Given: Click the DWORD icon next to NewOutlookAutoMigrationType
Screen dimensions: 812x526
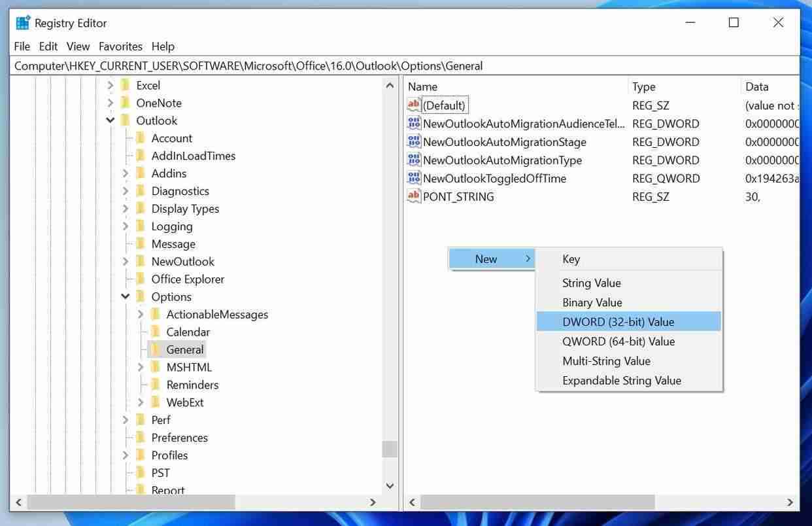Looking at the screenshot, I should tap(414, 160).
